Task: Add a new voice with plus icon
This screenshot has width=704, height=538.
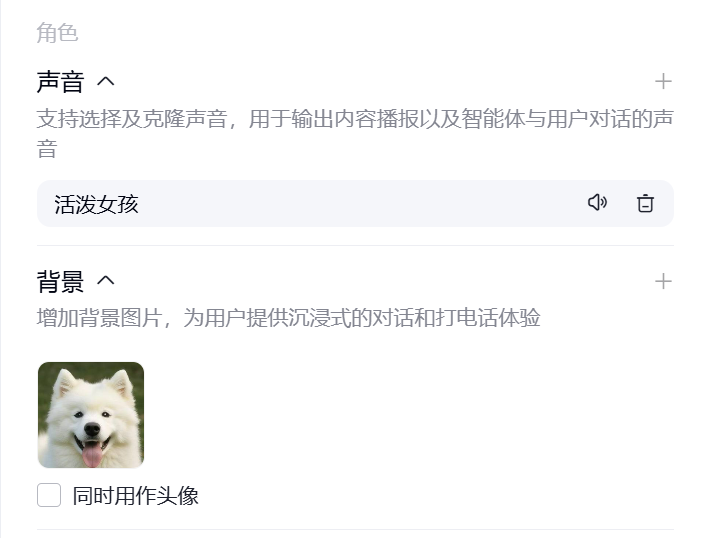Action: (x=663, y=81)
